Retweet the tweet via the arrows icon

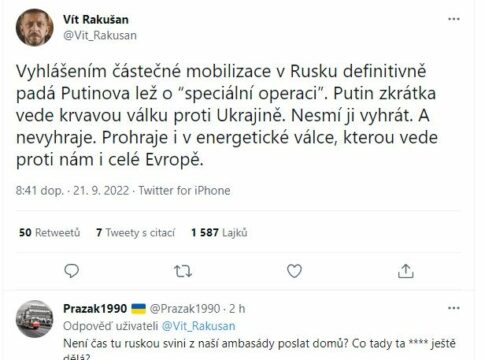183,271
